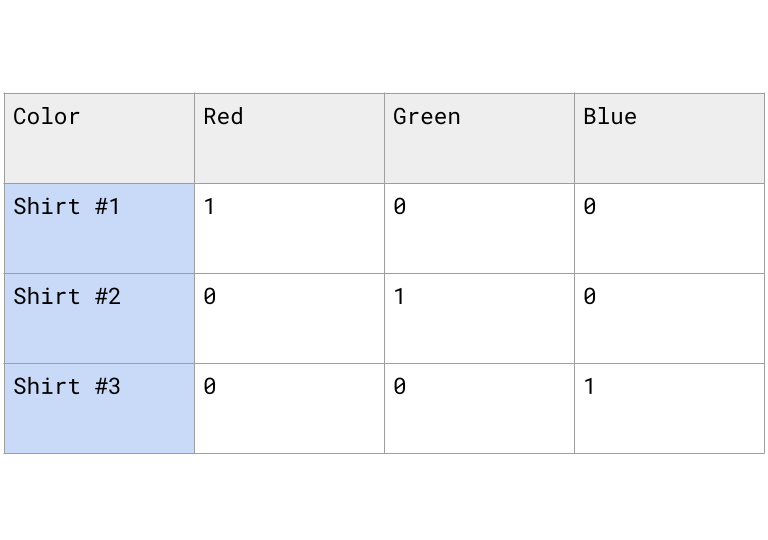
Task: Select Shirt #1 Green cell containing 0
Action: coord(479,228)
